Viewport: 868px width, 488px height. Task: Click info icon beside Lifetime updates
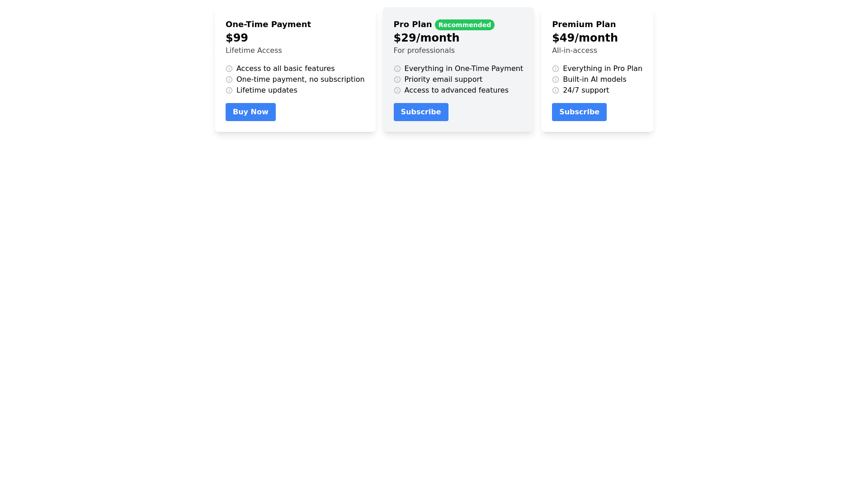click(229, 90)
